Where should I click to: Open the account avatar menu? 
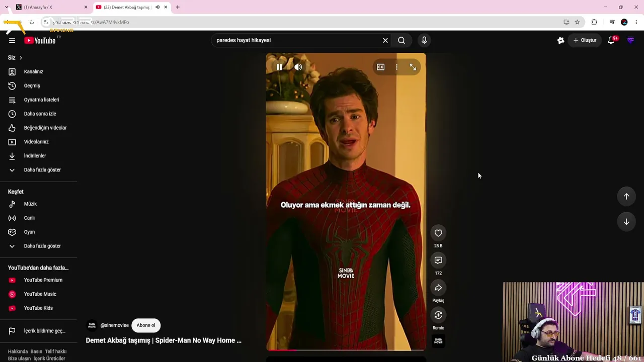pos(630,40)
